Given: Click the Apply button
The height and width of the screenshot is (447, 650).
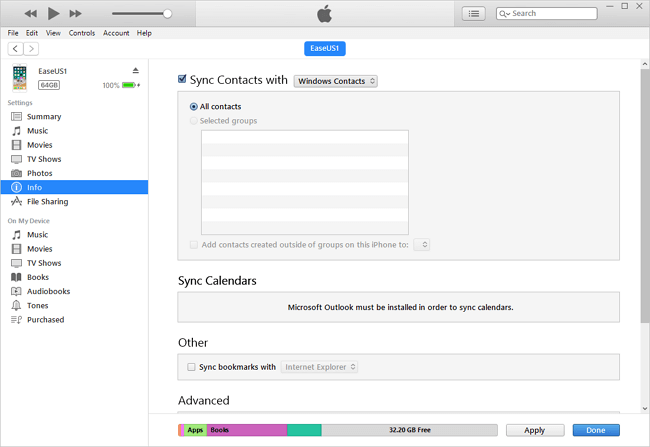Looking at the screenshot, I should (x=534, y=429).
